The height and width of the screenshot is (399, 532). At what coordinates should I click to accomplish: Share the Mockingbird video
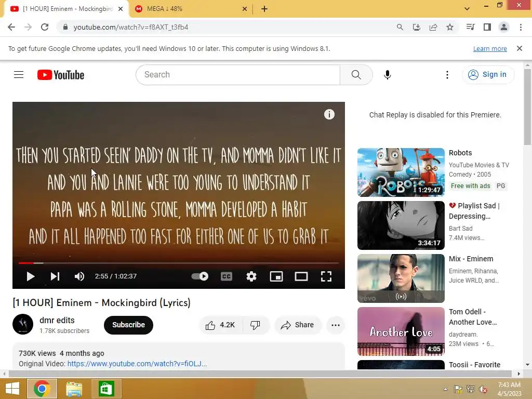coord(298,325)
